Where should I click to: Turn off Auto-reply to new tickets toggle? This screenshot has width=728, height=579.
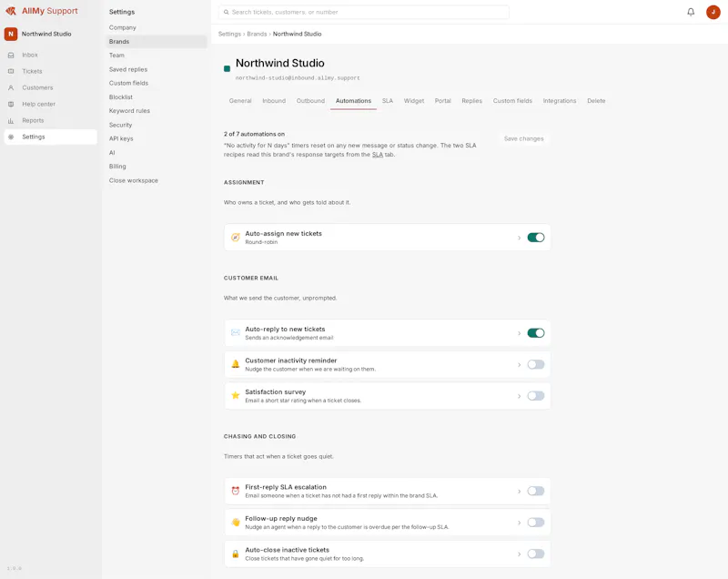pos(536,333)
